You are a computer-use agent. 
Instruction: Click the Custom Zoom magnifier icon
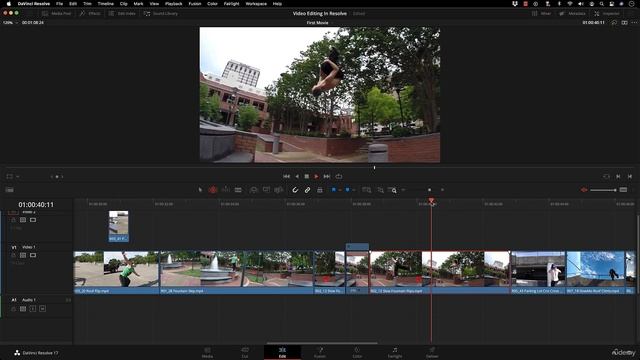coord(393,190)
